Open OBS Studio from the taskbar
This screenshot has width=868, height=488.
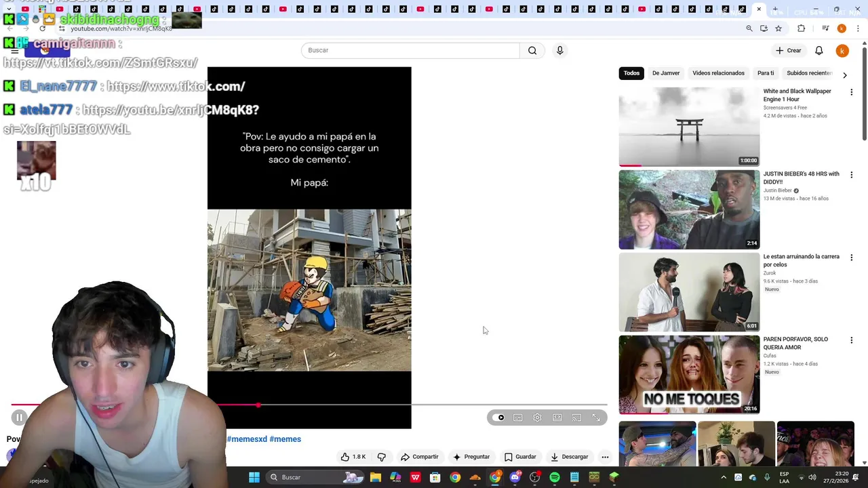(534, 477)
